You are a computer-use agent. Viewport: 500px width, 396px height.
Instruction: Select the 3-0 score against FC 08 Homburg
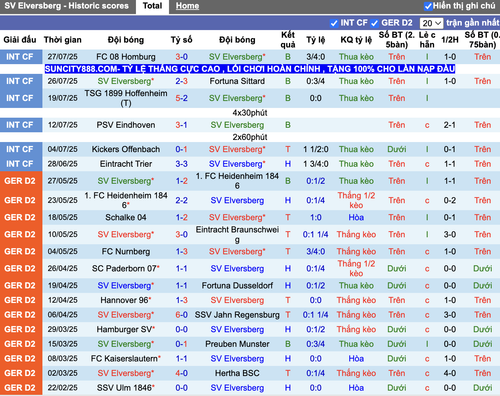click(182, 57)
